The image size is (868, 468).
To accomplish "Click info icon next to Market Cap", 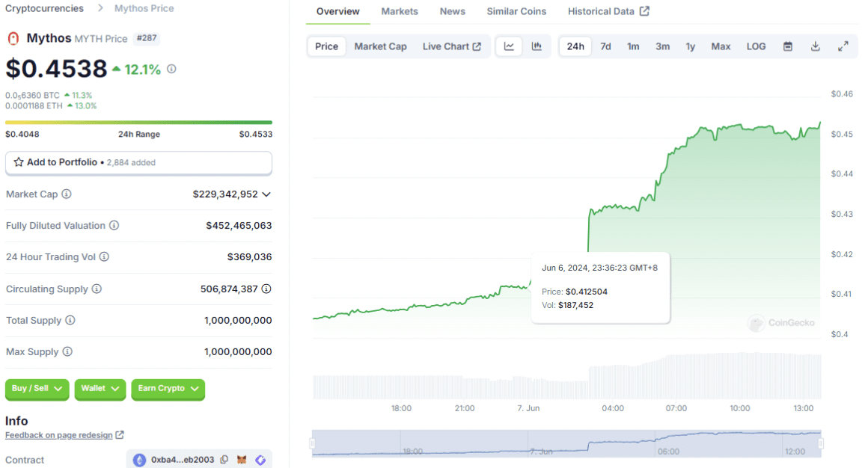I will (67, 194).
